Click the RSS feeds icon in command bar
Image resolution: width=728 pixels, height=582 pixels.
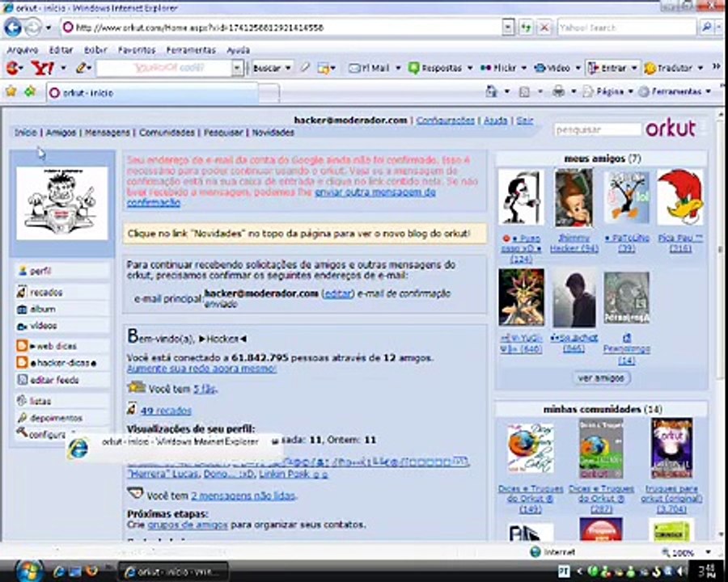coord(524,91)
